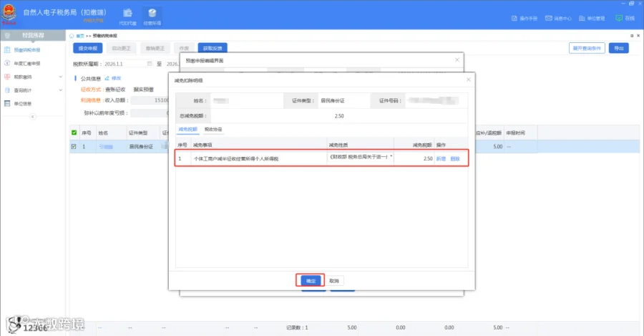This screenshot has width=644, height=336.
Task: Click the 首页 breadcrumb link
Action: tap(80, 36)
